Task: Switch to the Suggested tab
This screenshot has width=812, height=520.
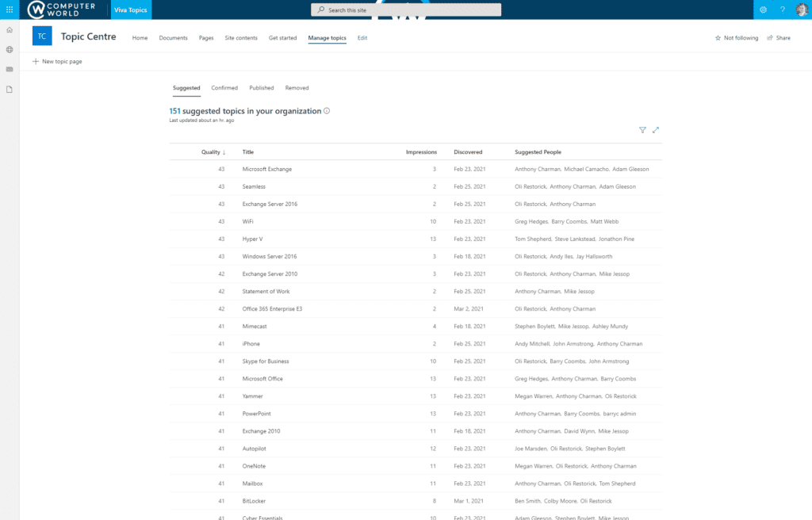Action: click(186, 88)
